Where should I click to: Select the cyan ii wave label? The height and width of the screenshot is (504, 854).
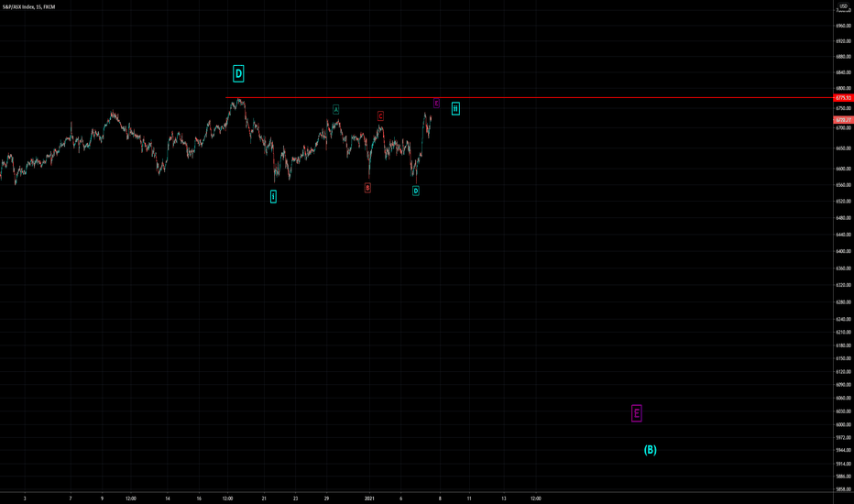(x=455, y=108)
